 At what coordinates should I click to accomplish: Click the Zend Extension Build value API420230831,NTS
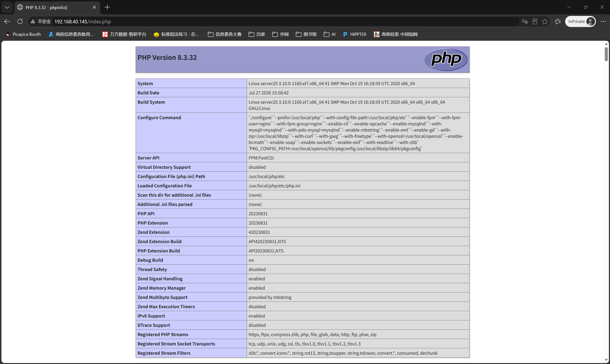[267, 241]
